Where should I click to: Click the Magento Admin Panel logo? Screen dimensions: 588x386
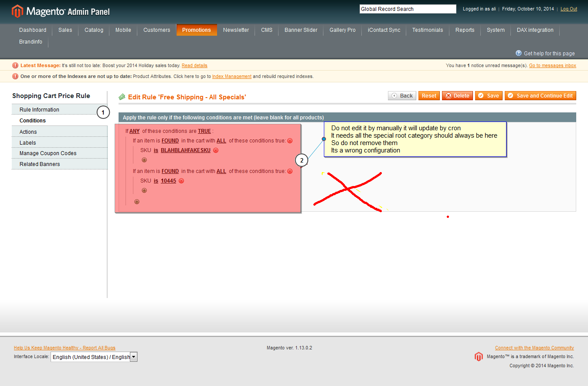pos(61,11)
